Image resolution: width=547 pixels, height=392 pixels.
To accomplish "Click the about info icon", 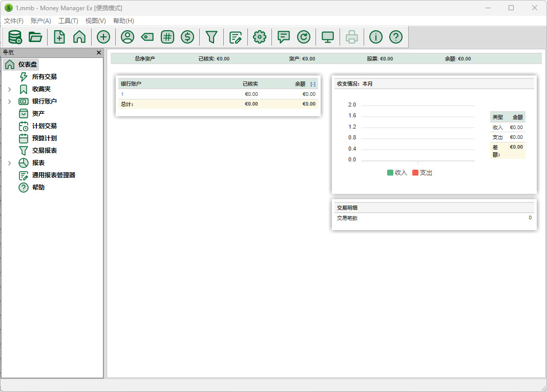I will pyautogui.click(x=376, y=37).
